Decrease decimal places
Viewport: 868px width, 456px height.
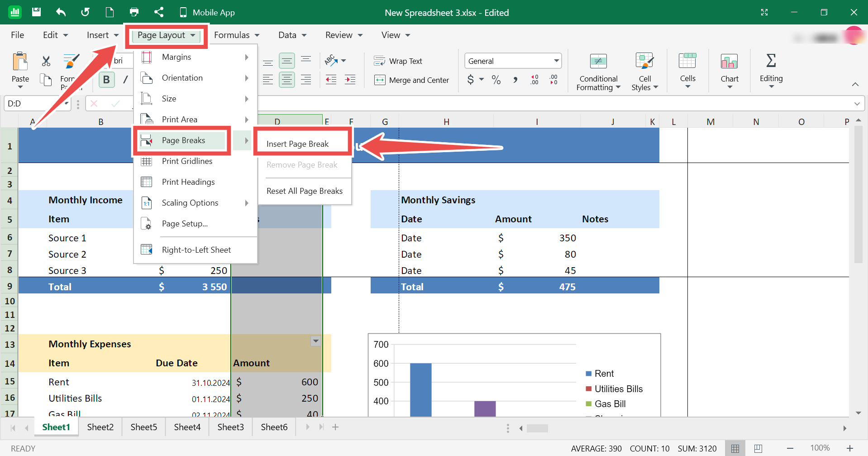tap(553, 80)
